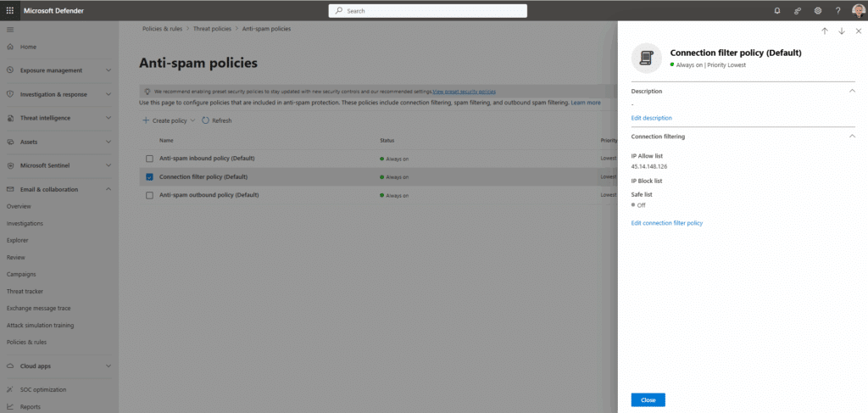Open Investigations in sidebar

click(x=25, y=224)
